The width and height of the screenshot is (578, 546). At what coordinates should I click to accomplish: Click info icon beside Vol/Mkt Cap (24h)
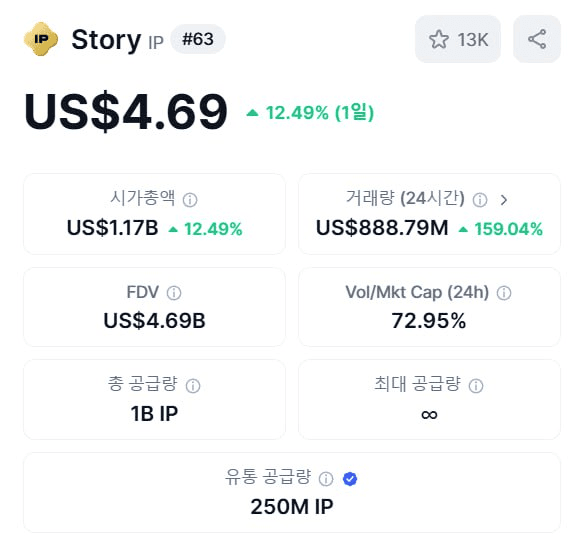coord(504,293)
